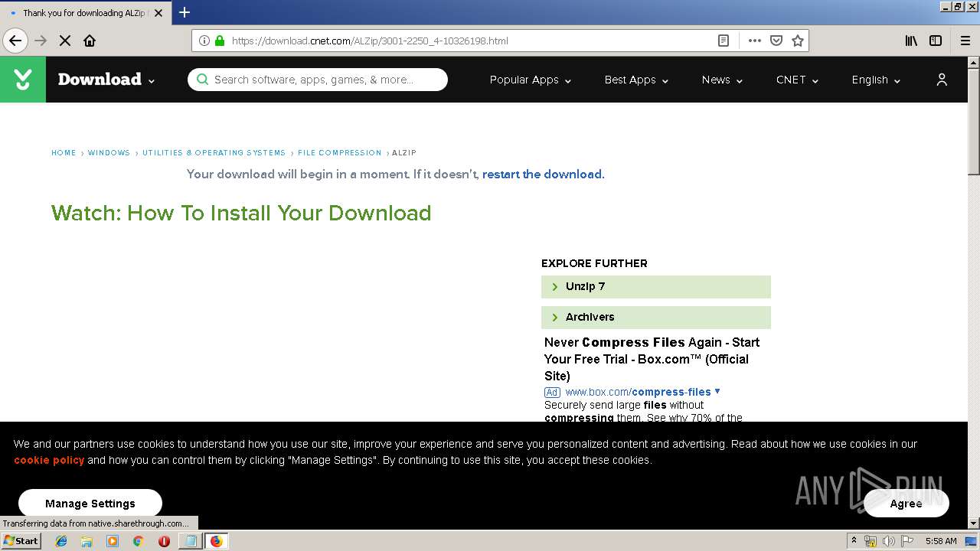Open File Compression breadcrumb
The width and height of the screenshot is (980, 551).
(339, 153)
